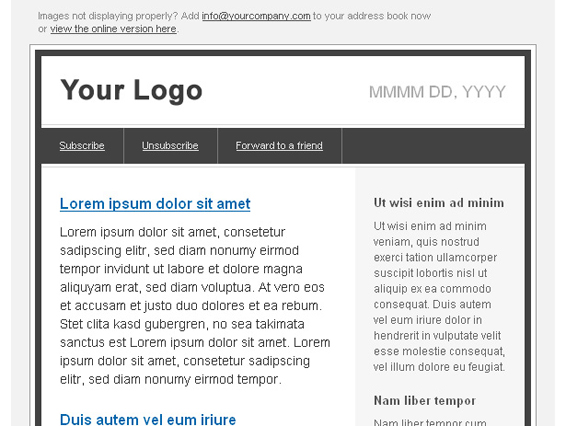Click the 'to your address book now' text
Screen dimensions: 566x426
coord(372,16)
